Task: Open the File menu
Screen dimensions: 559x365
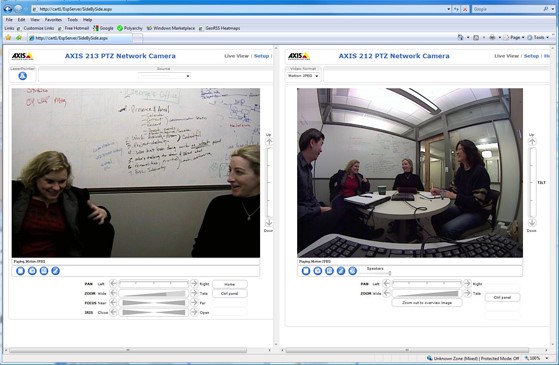Action: point(9,20)
